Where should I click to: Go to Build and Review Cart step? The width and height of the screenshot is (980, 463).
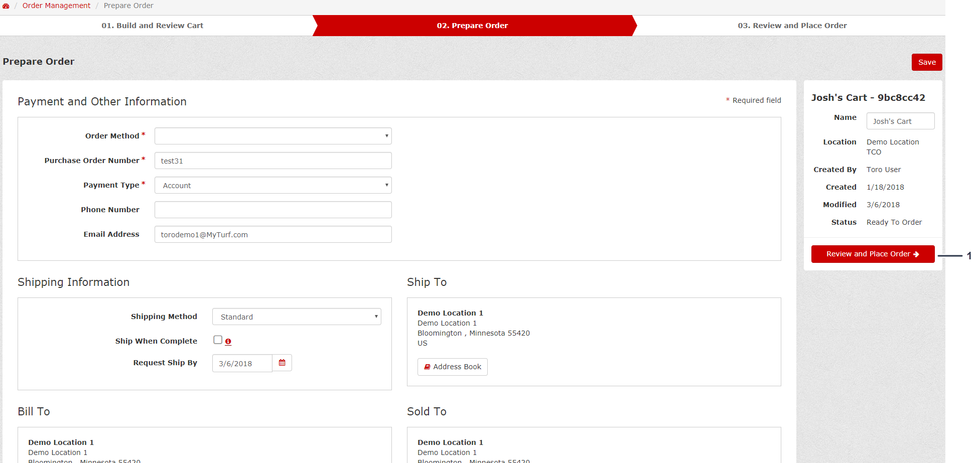(153, 26)
